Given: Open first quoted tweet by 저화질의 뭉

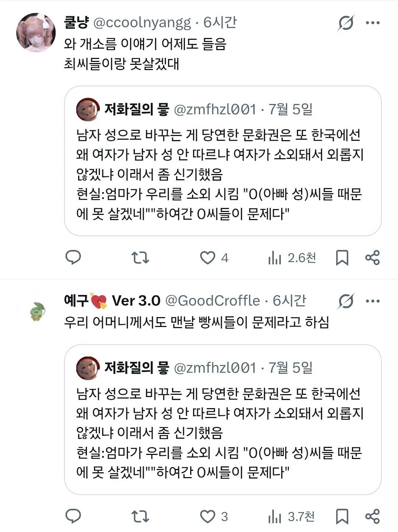Looking at the screenshot, I should [x=223, y=161].
